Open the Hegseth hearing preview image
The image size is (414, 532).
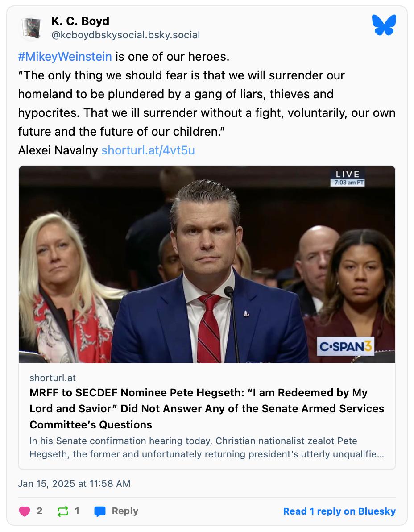pos(207,265)
